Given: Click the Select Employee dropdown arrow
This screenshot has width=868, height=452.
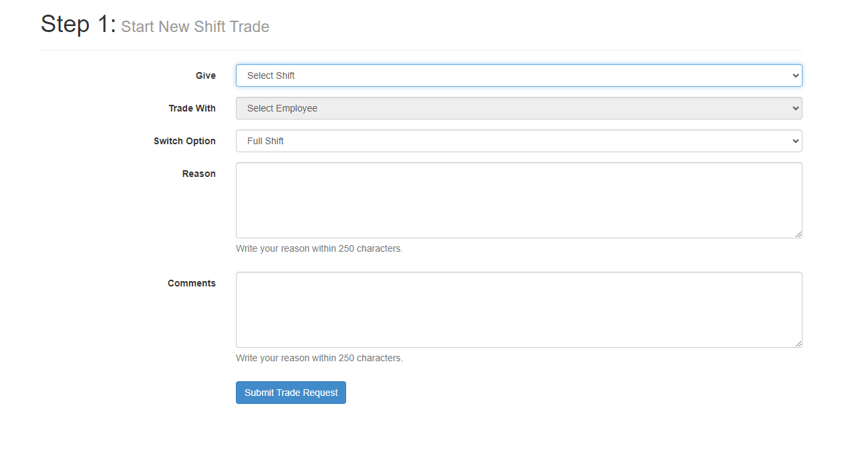Looking at the screenshot, I should click(x=795, y=108).
